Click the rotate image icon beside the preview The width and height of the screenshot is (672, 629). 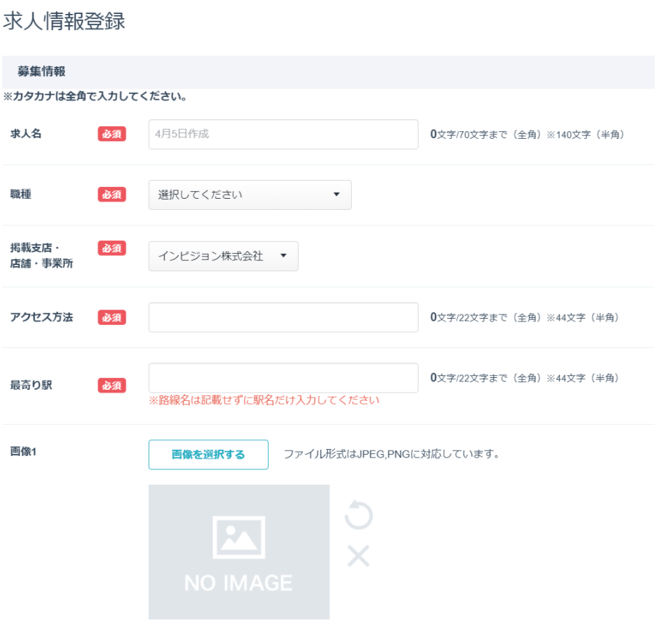[359, 516]
